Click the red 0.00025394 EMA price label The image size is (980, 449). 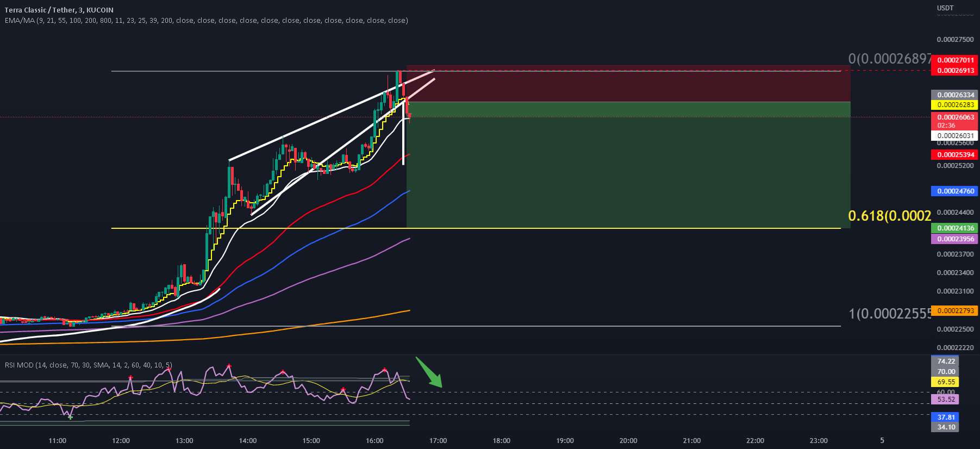[955, 154]
